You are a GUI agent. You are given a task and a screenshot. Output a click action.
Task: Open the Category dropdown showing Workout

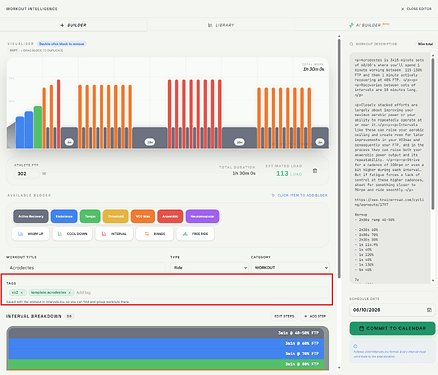click(290, 268)
